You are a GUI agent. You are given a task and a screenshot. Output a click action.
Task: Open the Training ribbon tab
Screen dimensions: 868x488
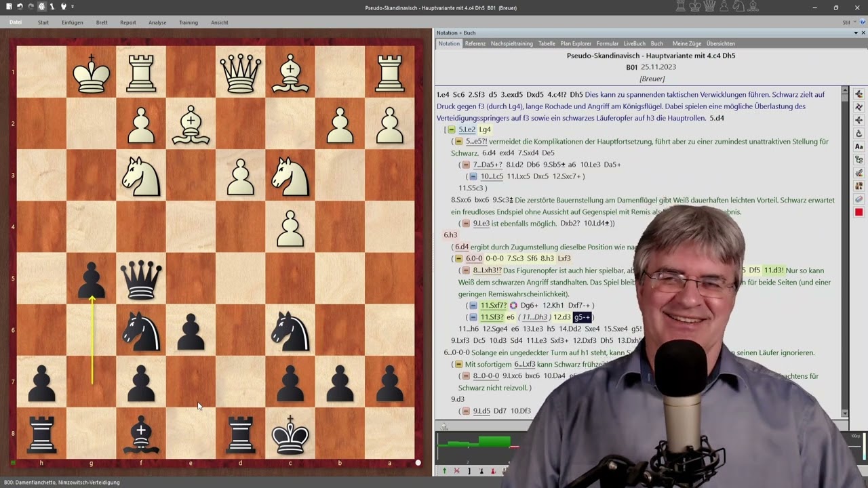point(189,22)
